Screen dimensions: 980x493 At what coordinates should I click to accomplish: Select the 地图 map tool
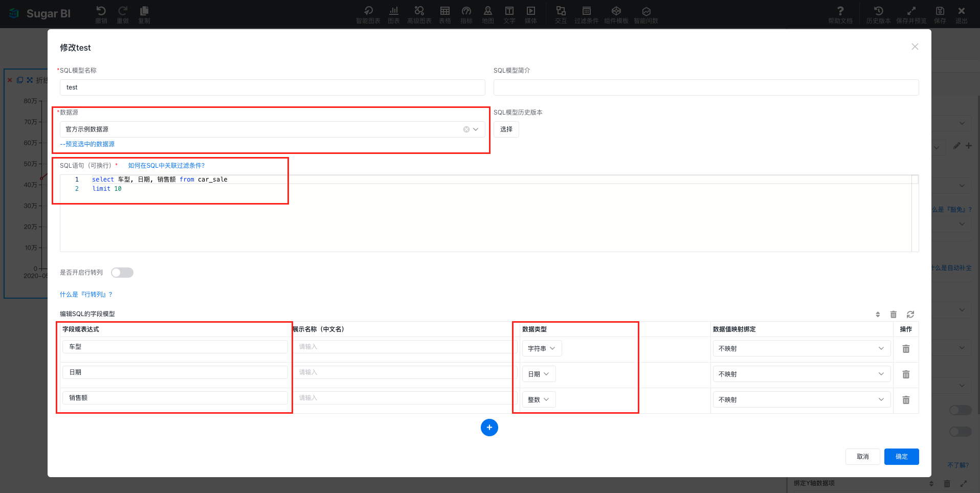[x=488, y=14]
